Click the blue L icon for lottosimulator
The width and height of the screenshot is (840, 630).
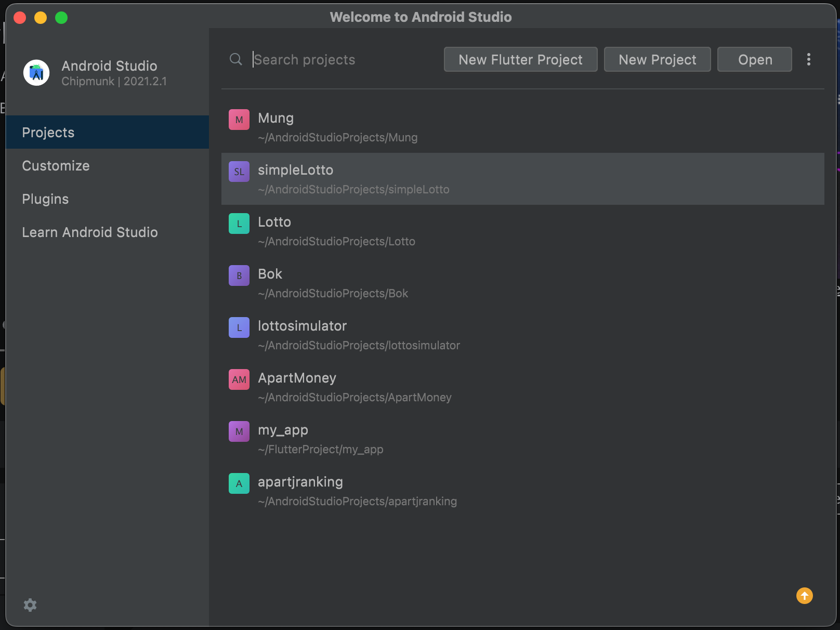[x=239, y=327]
